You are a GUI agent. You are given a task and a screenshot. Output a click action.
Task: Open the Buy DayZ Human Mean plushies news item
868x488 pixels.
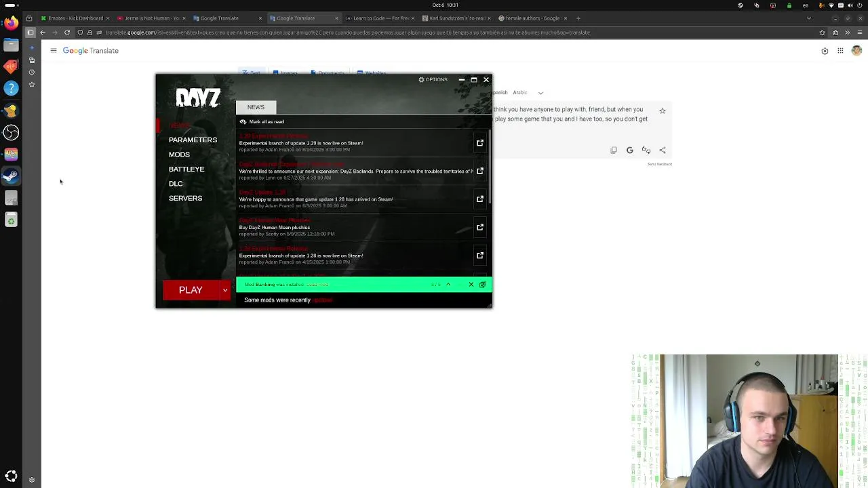355,227
